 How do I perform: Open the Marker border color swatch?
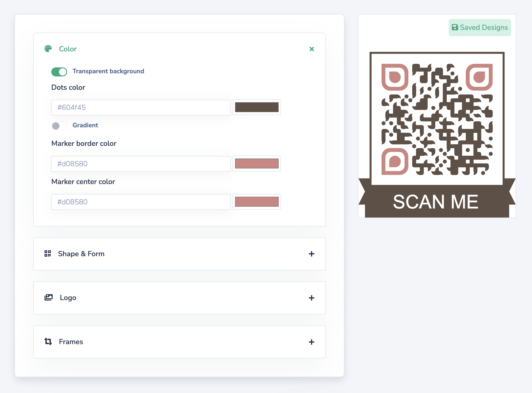pyautogui.click(x=257, y=164)
